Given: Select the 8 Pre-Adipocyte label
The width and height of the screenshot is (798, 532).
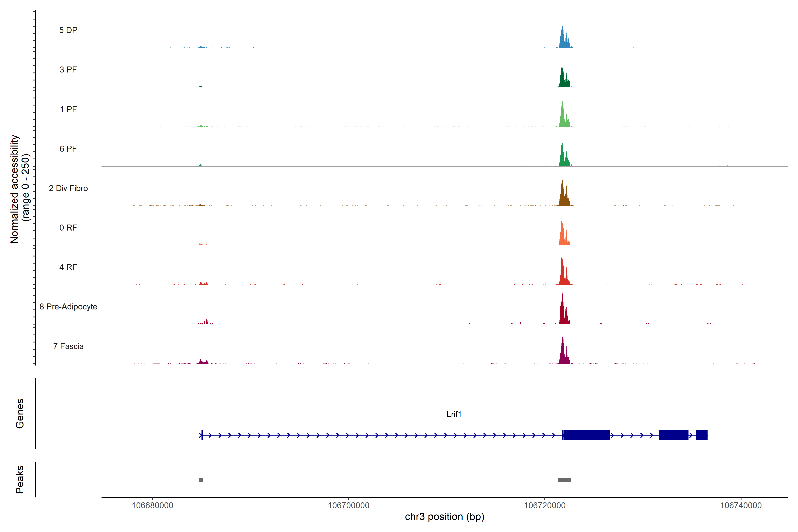Looking at the screenshot, I should (x=68, y=307).
